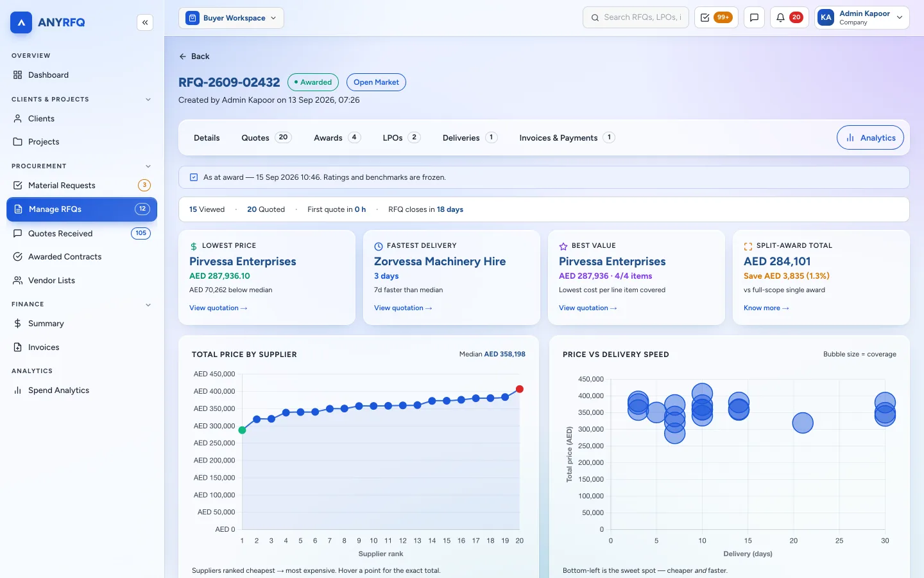Collapse the sidebar with double-chevron button
Screen dimensions: 924x578
tap(145, 22)
